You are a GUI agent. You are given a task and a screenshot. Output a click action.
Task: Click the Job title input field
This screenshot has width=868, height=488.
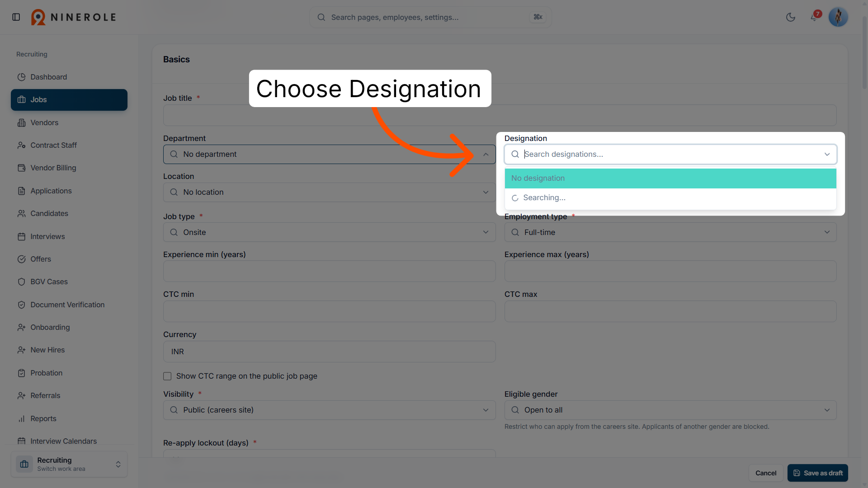500,115
